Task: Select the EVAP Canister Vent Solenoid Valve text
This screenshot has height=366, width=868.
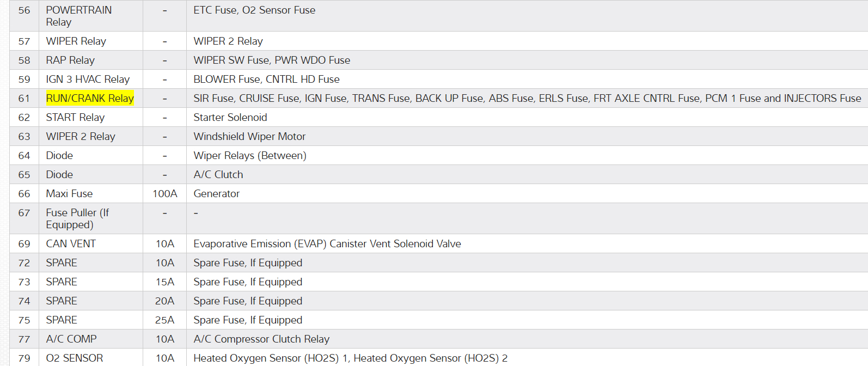Action: tap(327, 244)
